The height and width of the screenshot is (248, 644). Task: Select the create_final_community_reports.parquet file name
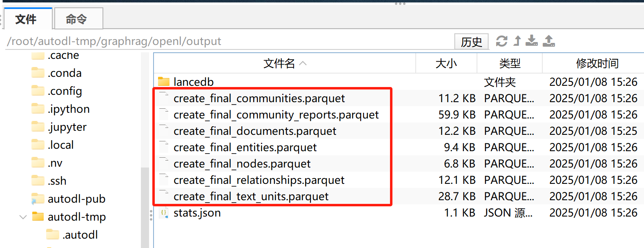click(x=276, y=115)
